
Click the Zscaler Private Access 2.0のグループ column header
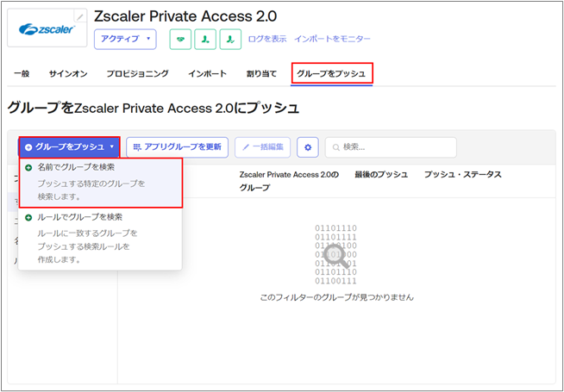click(290, 181)
